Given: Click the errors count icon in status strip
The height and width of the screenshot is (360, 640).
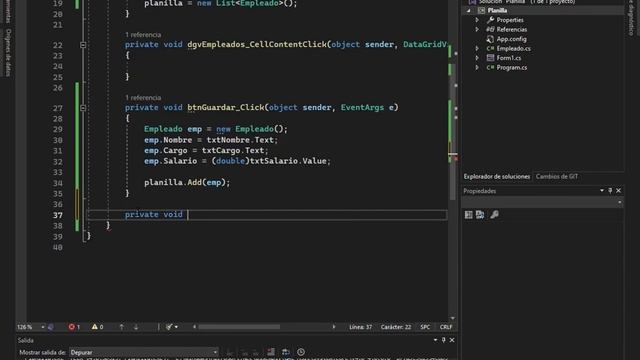Looking at the screenshot, I should (72, 327).
